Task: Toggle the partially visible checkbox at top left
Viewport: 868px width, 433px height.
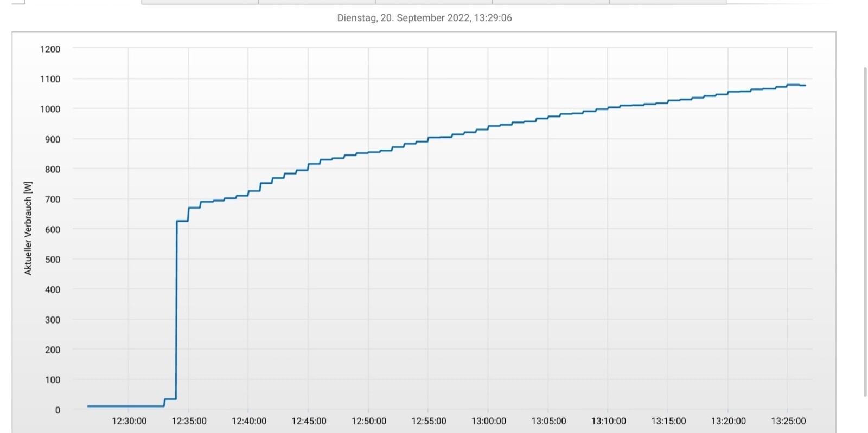Action: click(18, 2)
